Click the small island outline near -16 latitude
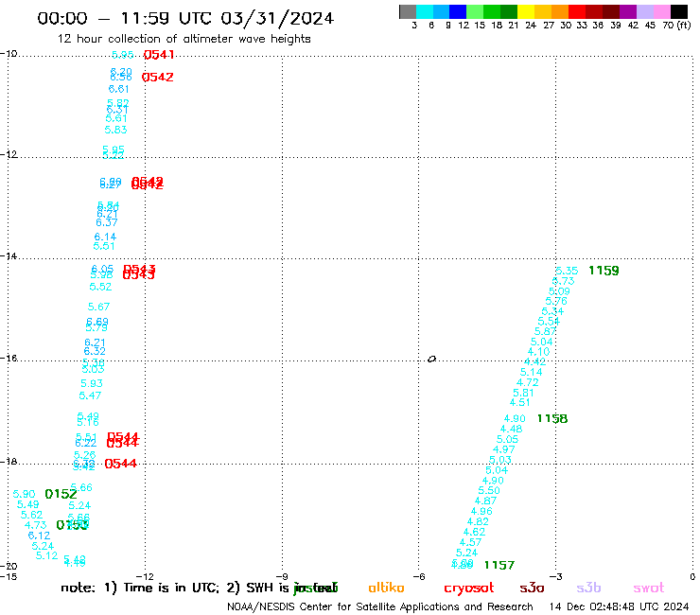This screenshot has height=615, width=700. point(431,359)
